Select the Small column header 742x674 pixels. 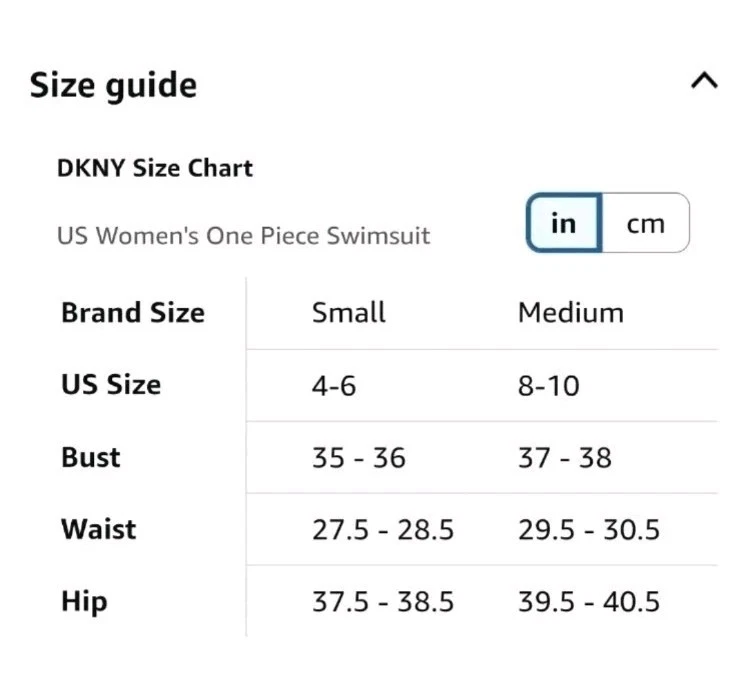pyautogui.click(x=348, y=313)
